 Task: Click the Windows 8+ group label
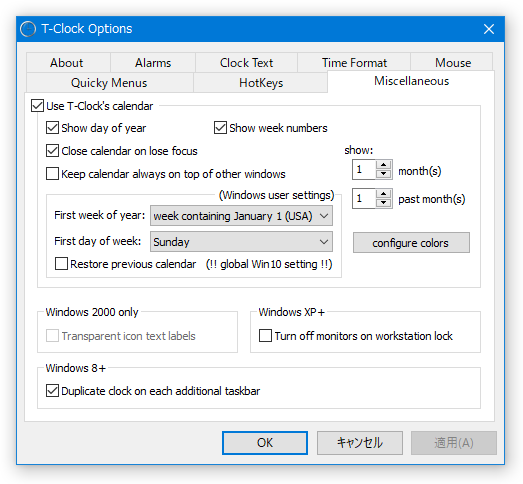tap(76, 368)
